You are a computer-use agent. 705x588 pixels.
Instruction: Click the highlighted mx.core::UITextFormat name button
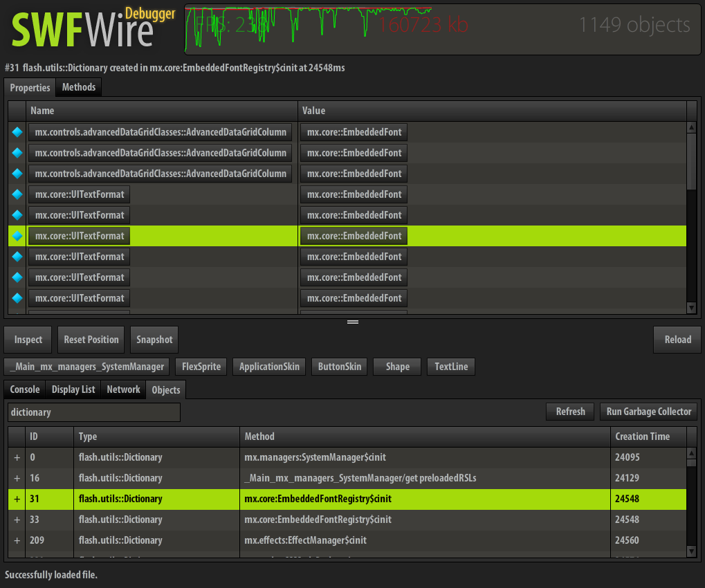pyautogui.click(x=79, y=236)
